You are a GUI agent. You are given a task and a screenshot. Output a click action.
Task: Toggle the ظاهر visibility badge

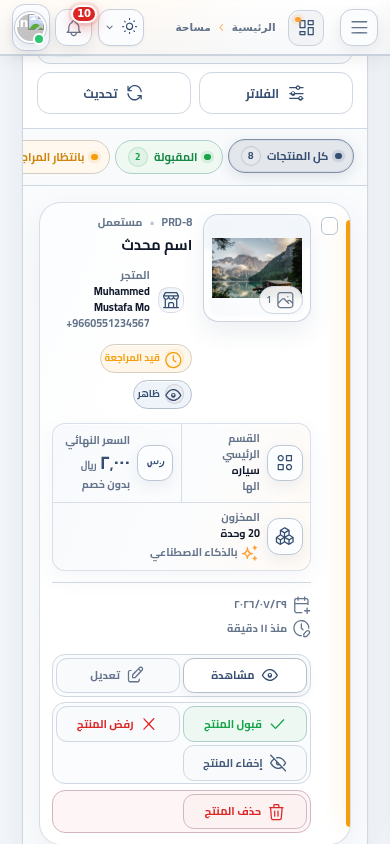coord(162,395)
